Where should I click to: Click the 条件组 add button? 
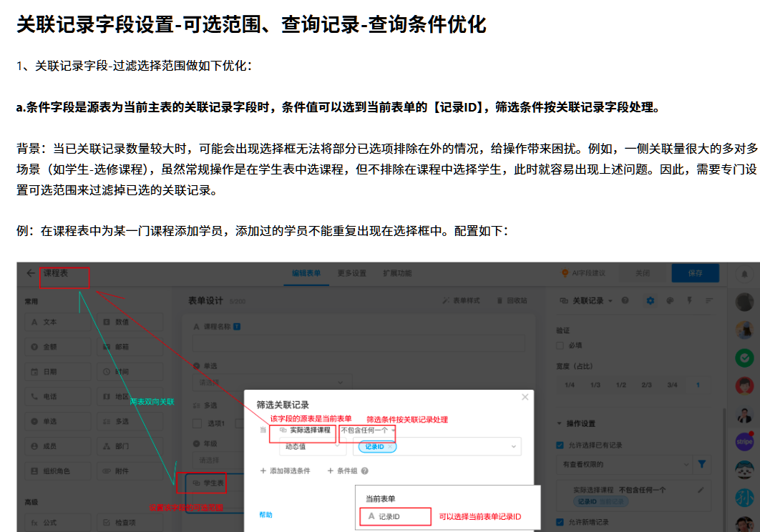tap(342, 471)
